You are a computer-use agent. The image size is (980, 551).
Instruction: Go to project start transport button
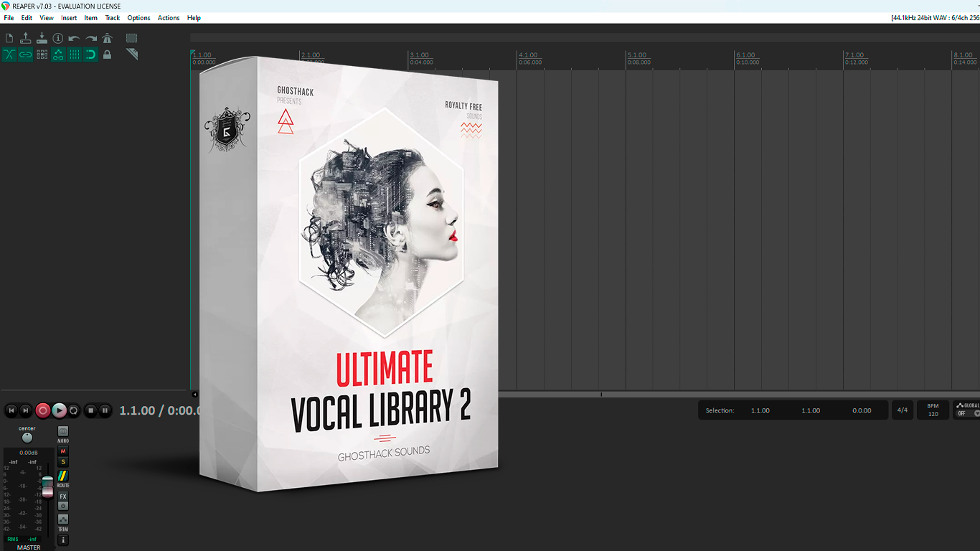pos(11,410)
